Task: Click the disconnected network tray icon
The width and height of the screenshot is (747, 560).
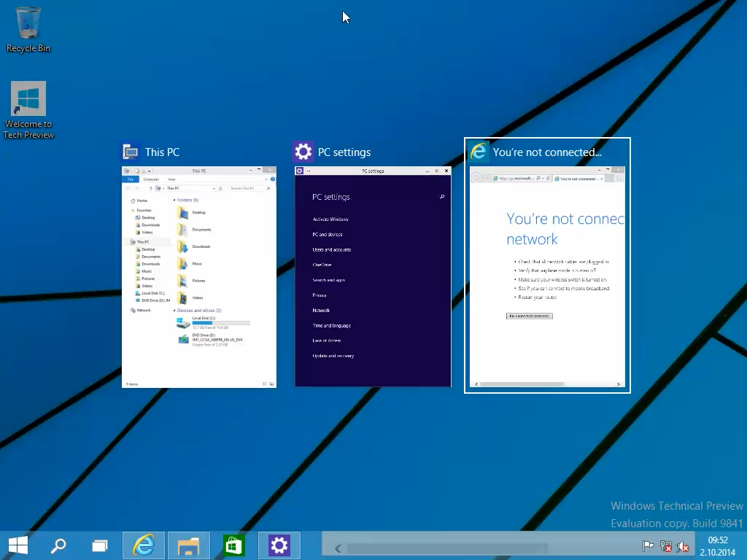Action: [x=666, y=545]
